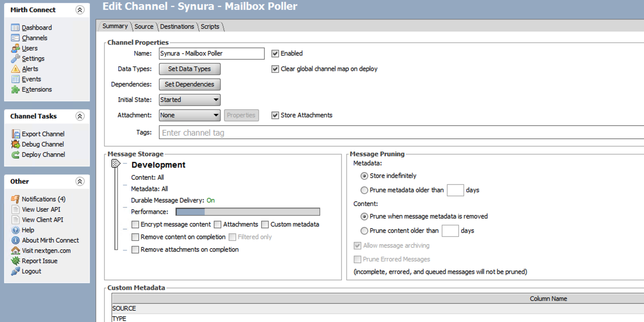Click the Settings wrench icon
Screen dimensions: 644x322
[15, 58]
